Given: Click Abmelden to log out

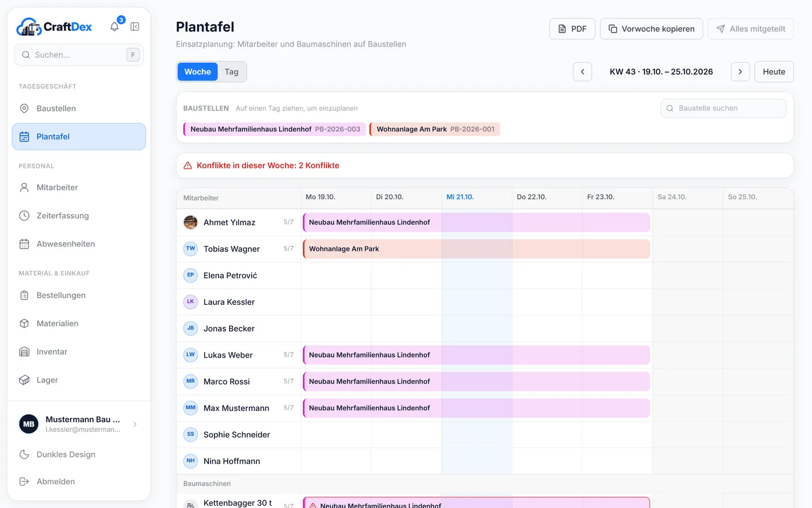Looking at the screenshot, I should 79,481.
